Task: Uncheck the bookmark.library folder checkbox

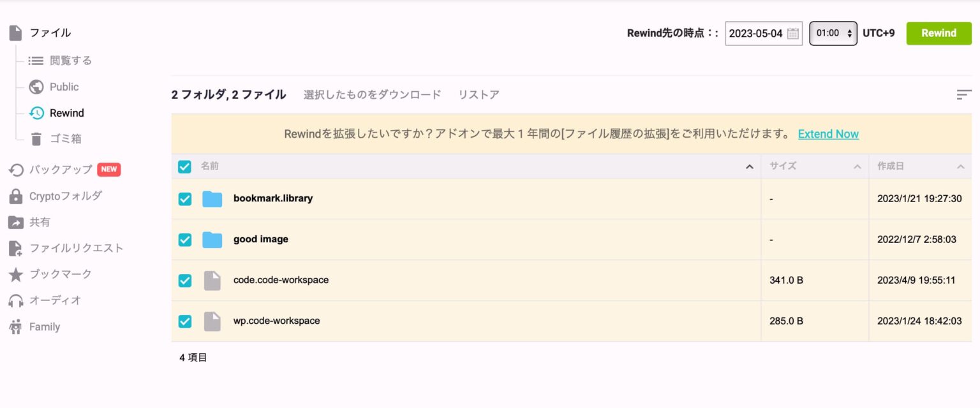Action: (x=184, y=198)
